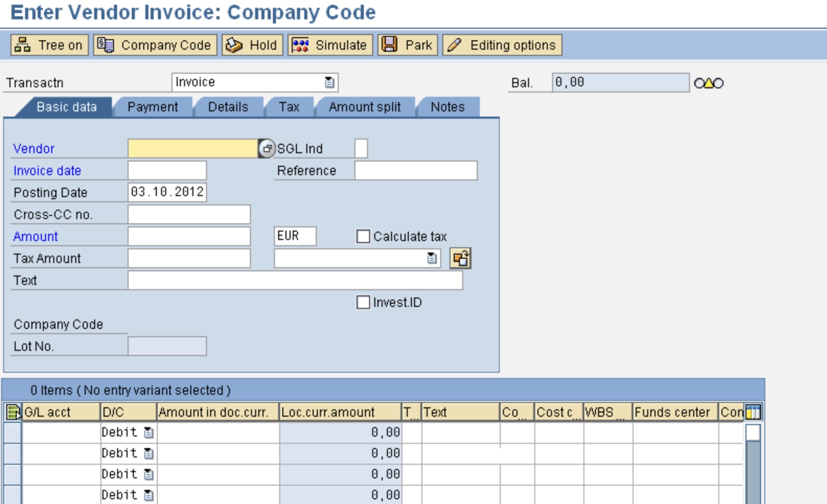
Task: Open the Tax tab
Action: click(289, 107)
